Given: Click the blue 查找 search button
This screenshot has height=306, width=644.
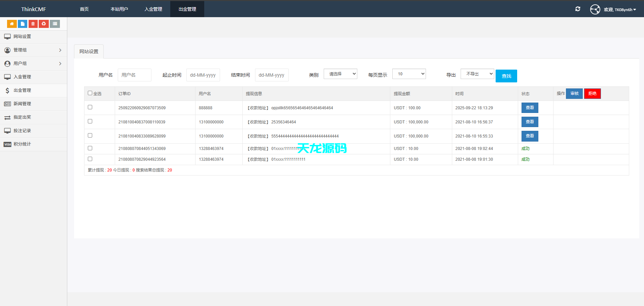Looking at the screenshot, I should (506, 76).
